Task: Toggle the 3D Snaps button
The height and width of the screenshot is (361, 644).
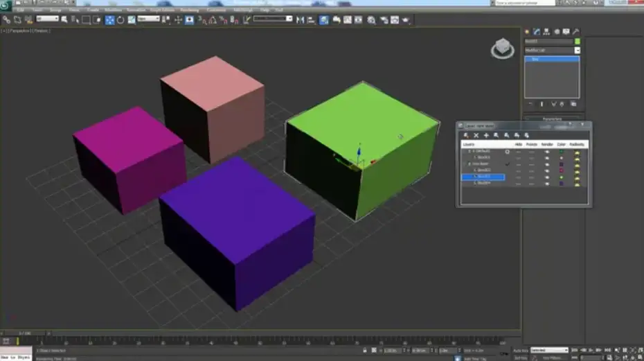Action: [x=202, y=19]
